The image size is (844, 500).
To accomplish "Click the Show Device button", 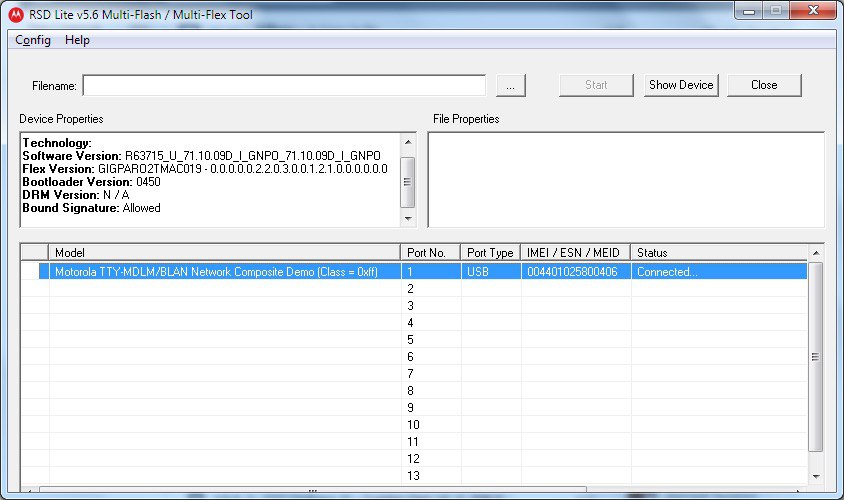I will (681, 85).
